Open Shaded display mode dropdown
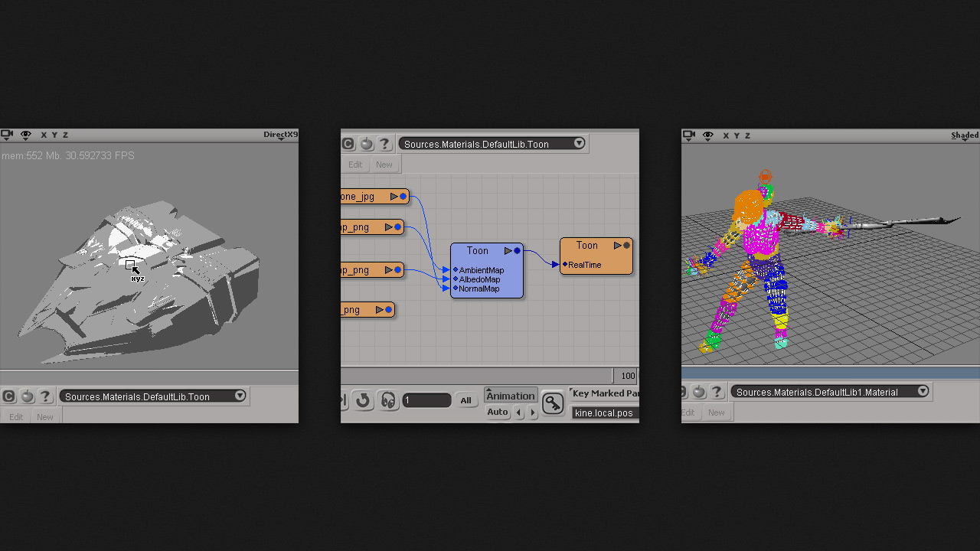This screenshot has width=980, height=551. coord(965,135)
